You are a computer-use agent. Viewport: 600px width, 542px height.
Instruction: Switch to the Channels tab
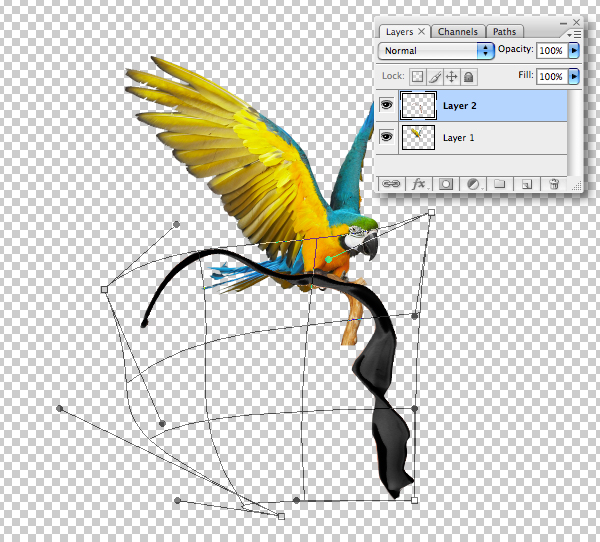coord(458,32)
